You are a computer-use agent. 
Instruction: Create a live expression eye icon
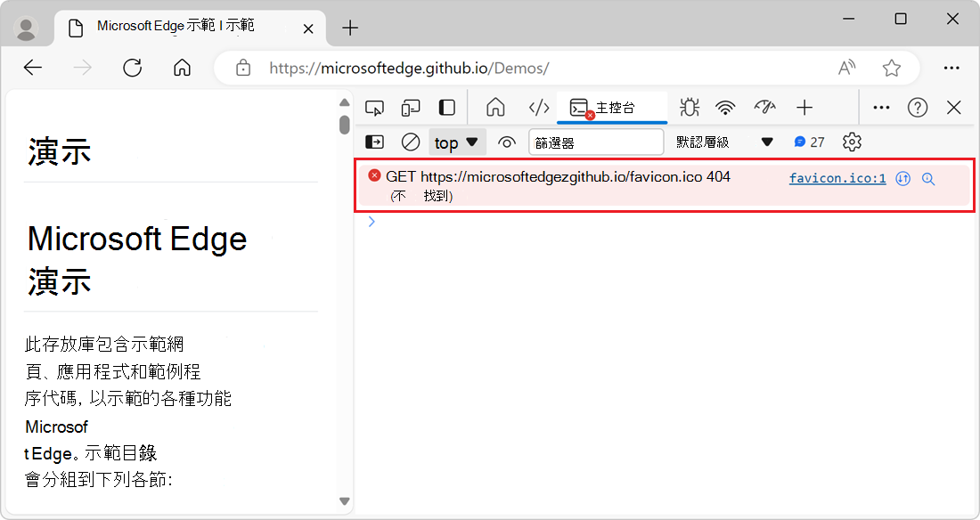click(x=507, y=142)
